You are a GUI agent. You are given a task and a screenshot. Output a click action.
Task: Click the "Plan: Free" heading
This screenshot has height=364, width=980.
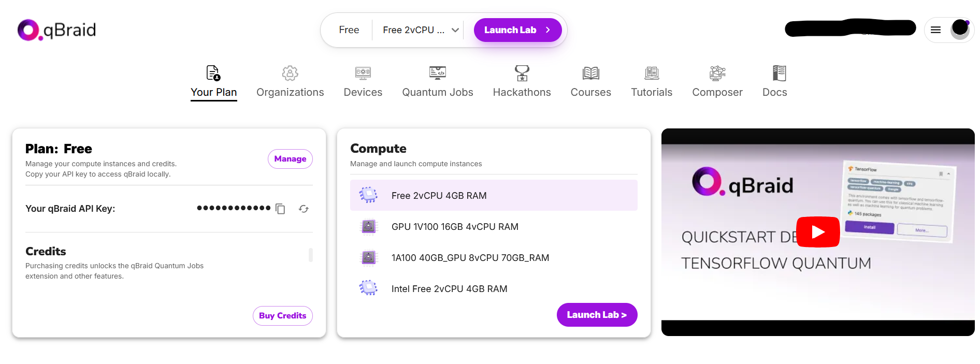pos(59,149)
